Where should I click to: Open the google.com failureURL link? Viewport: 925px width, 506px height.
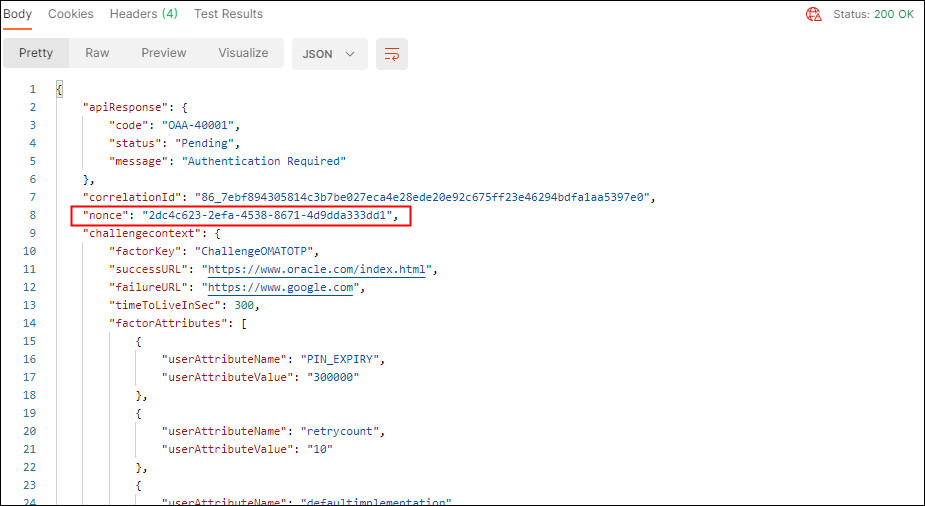tap(280, 288)
